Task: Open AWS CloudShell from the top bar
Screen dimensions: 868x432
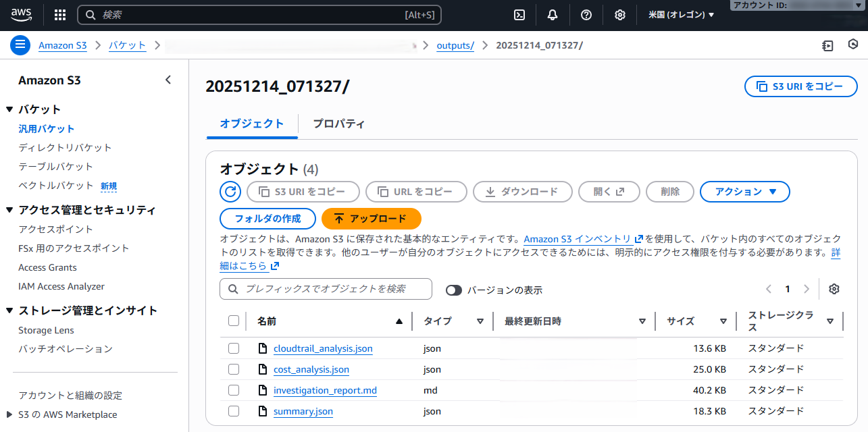Action: (519, 14)
